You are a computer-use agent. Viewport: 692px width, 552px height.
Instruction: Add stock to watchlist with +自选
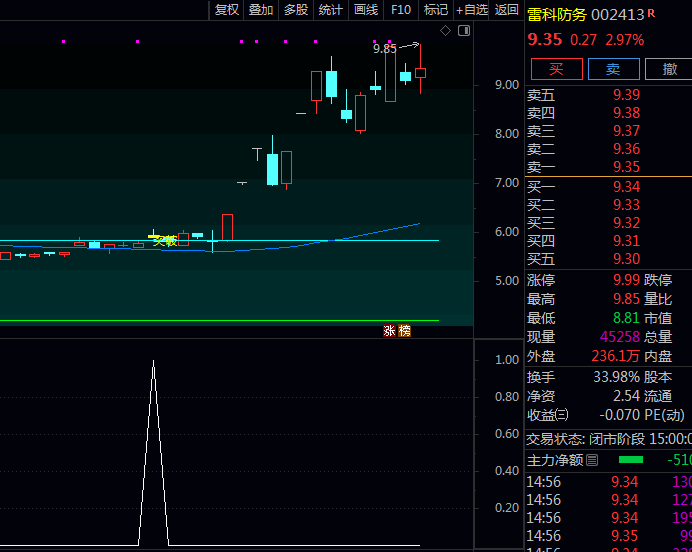coord(472,10)
